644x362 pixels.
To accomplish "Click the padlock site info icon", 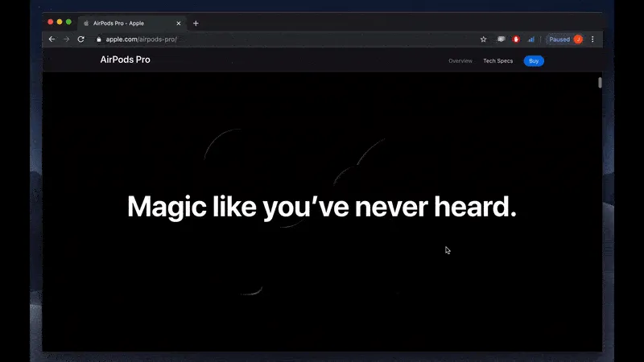I will point(98,39).
